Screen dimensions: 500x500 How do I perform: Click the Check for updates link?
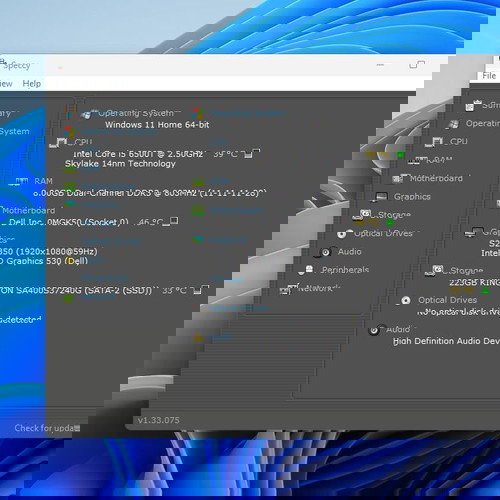pos(47,428)
